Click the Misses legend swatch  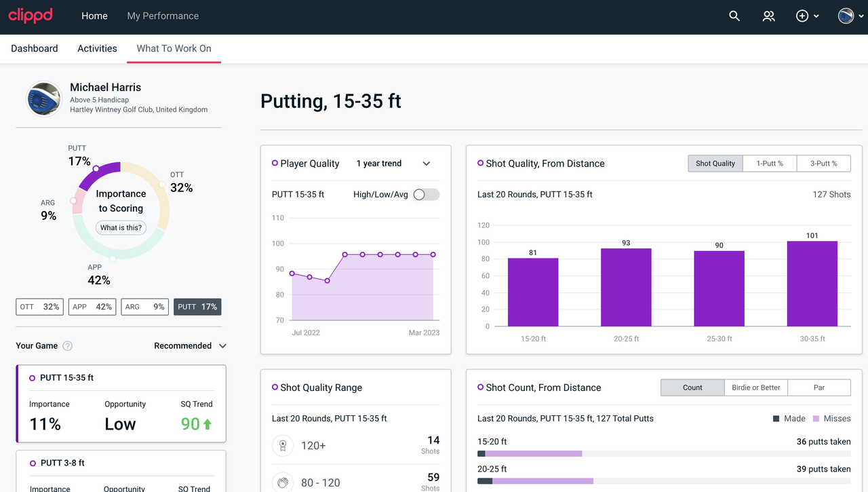tap(816, 419)
